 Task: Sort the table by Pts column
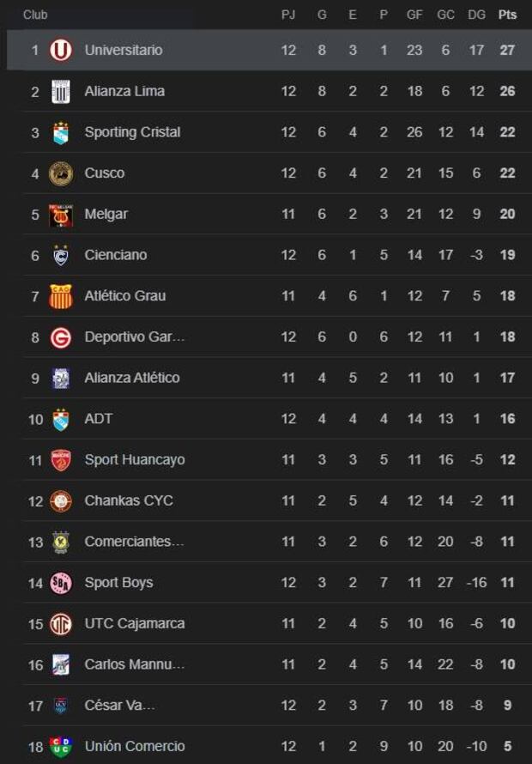(505, 15)
